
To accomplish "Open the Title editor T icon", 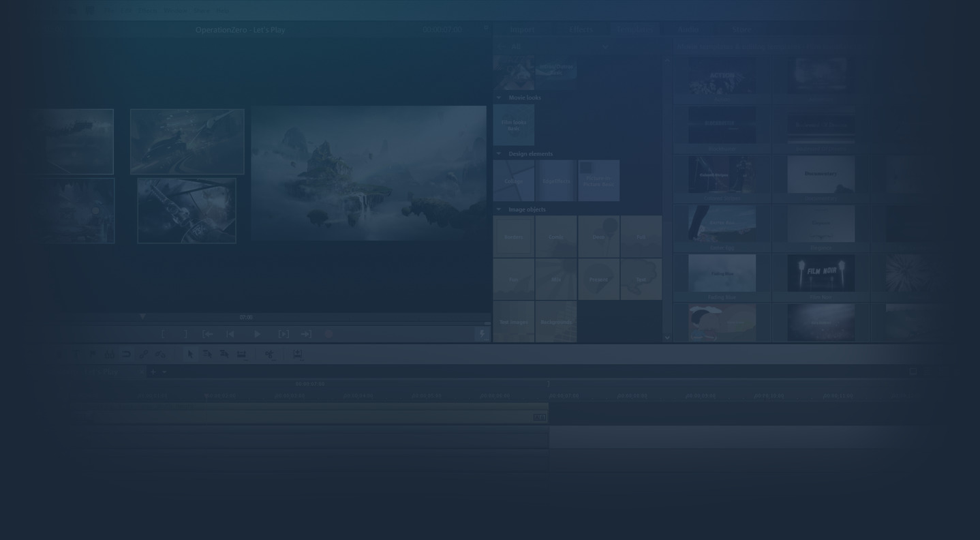I will 76,355.
